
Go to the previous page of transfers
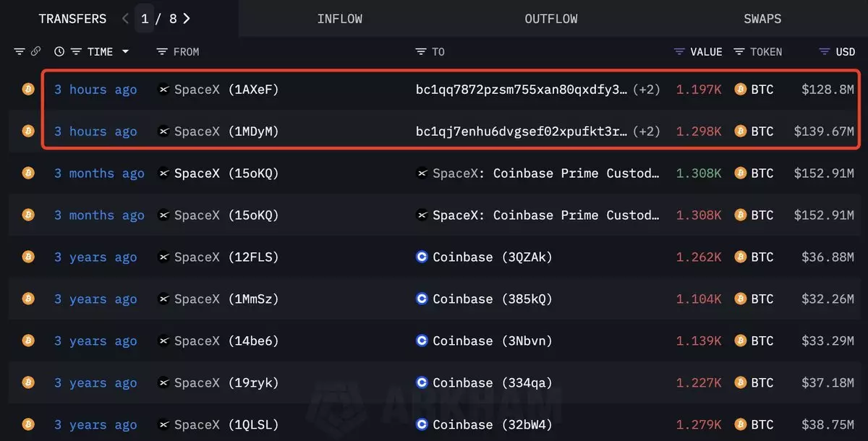pyautogui.click(x=125, y=19)
